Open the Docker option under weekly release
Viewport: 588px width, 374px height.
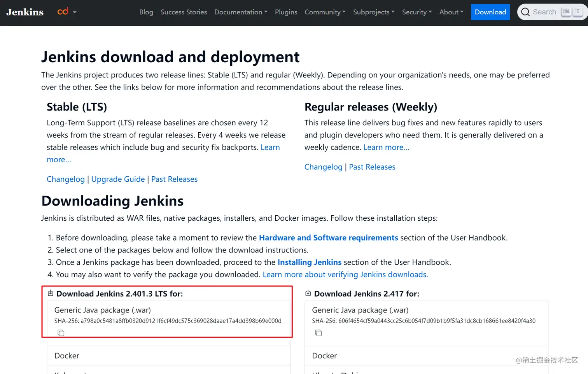pyautogui.click(x=324, y=356)
